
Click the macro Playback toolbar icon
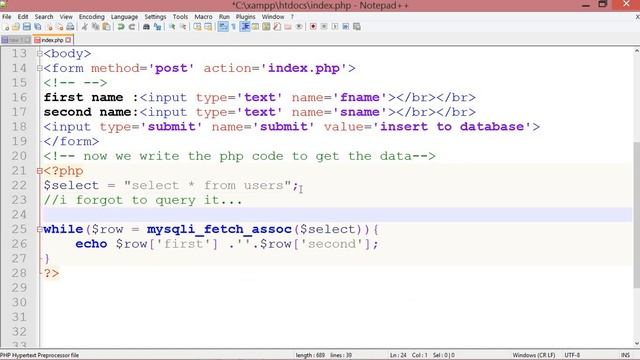pos(335,27)
